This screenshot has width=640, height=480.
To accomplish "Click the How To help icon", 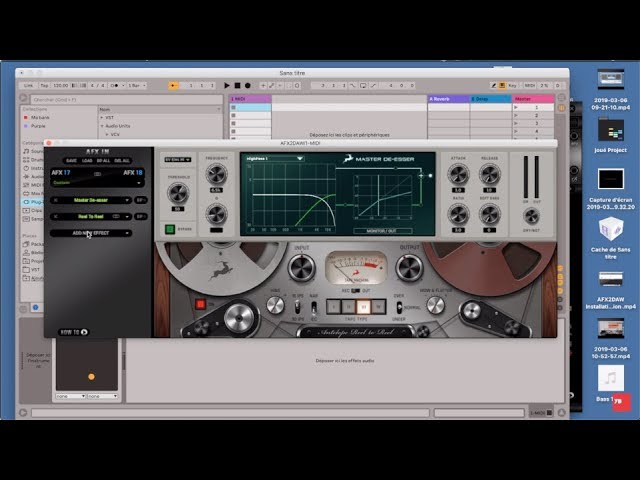I will click(x=84, y=331).
